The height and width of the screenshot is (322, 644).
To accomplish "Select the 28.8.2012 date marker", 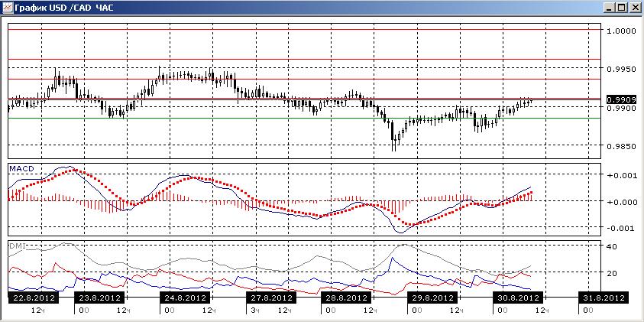I will click(x=345, y=298).
